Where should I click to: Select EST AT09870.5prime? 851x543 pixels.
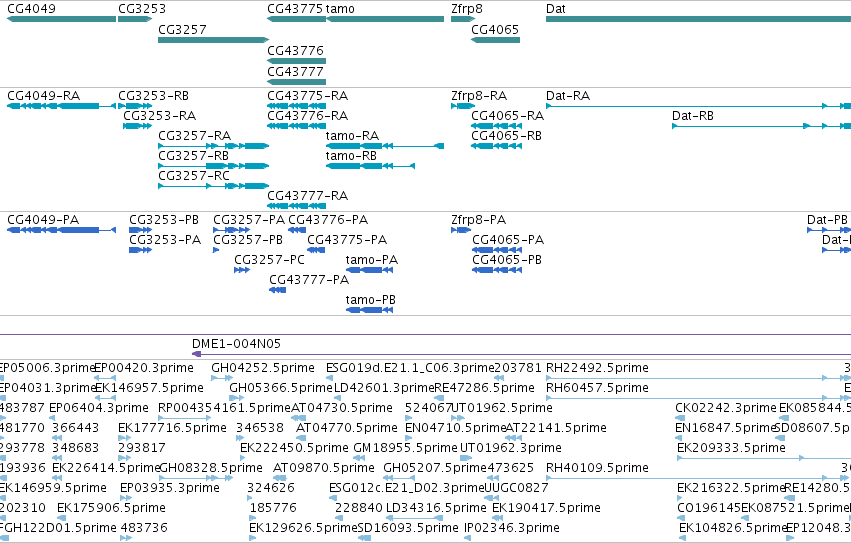(280, 478)
